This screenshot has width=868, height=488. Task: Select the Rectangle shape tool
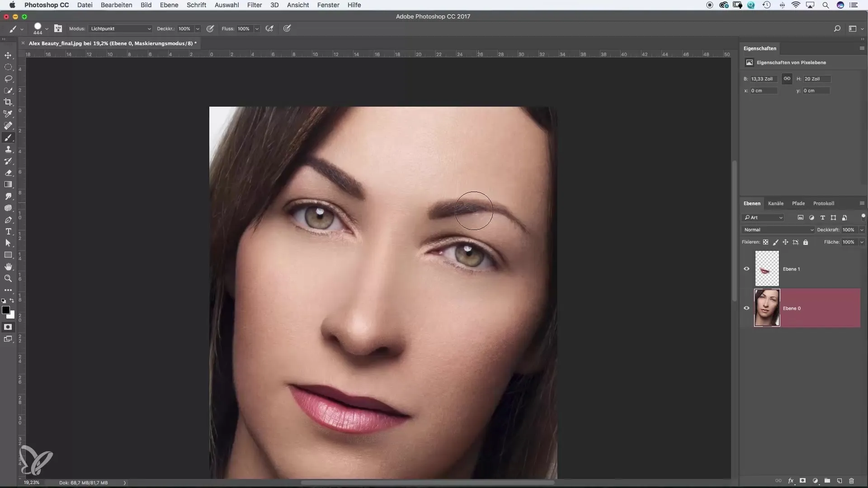tap(8, 255)
